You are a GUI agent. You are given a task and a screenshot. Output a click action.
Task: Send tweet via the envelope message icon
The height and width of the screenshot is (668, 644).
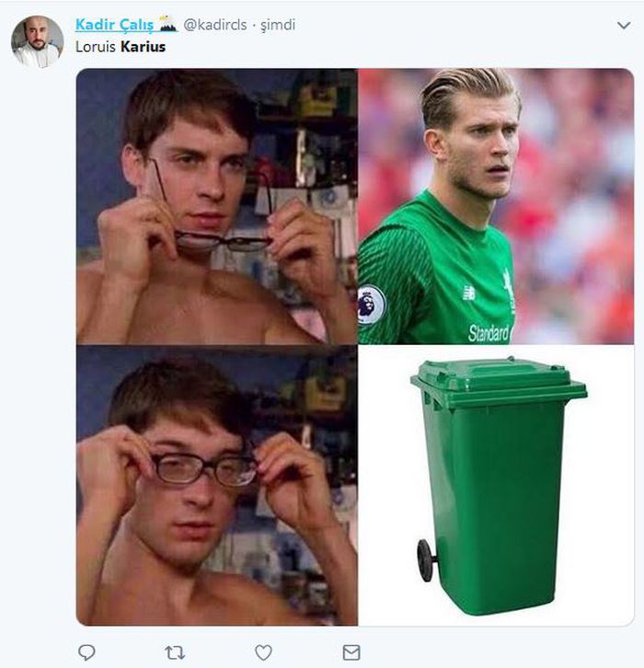click(x=351, y=652)
